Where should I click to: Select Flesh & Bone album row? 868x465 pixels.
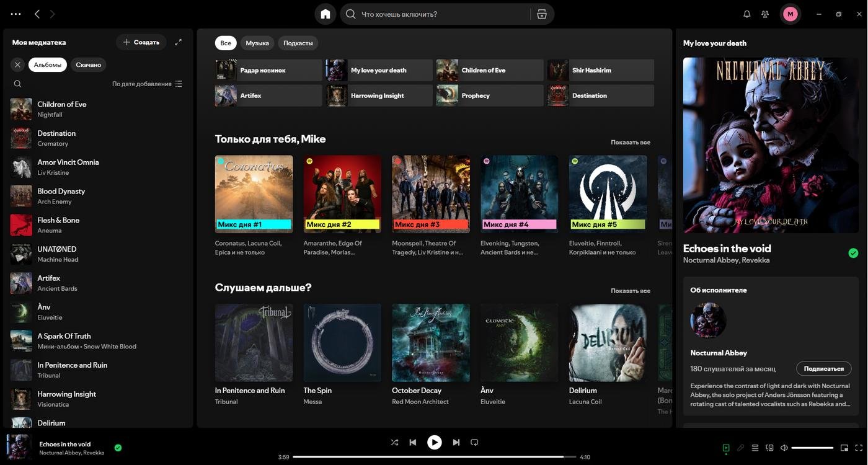[99, 224]
